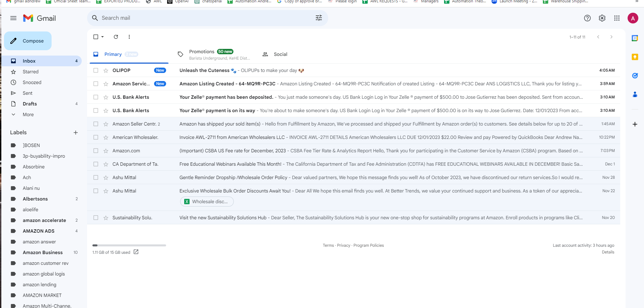The height and width of the screenshot is (308, 644).
Task: View account activity Details link
Action: [x=608, y=252]
